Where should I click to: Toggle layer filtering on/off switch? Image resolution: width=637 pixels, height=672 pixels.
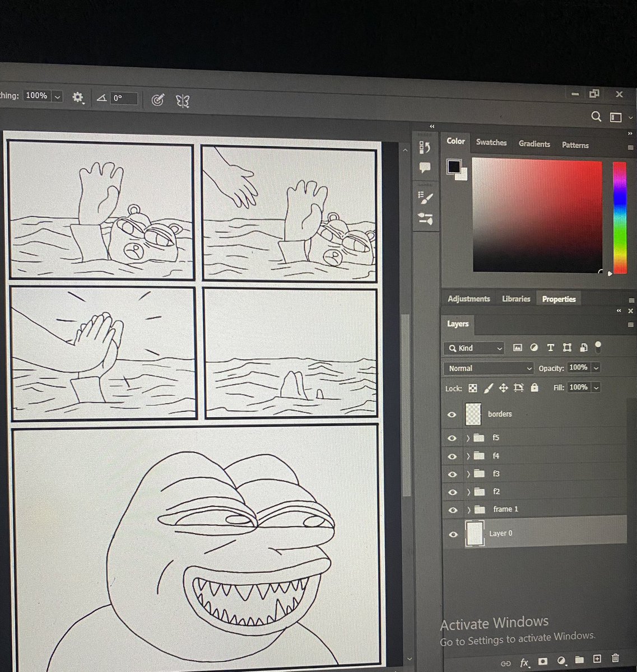tap(598, 347)
